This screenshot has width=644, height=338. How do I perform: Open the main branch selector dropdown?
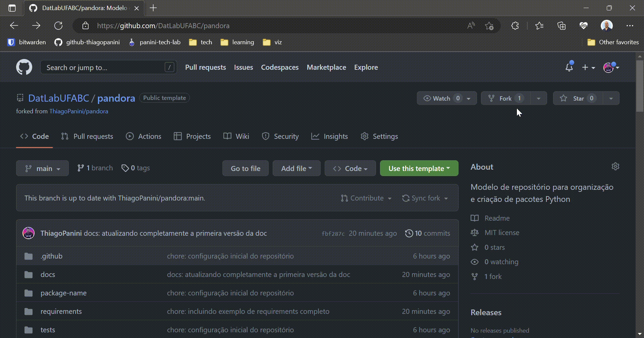point(43,168)
